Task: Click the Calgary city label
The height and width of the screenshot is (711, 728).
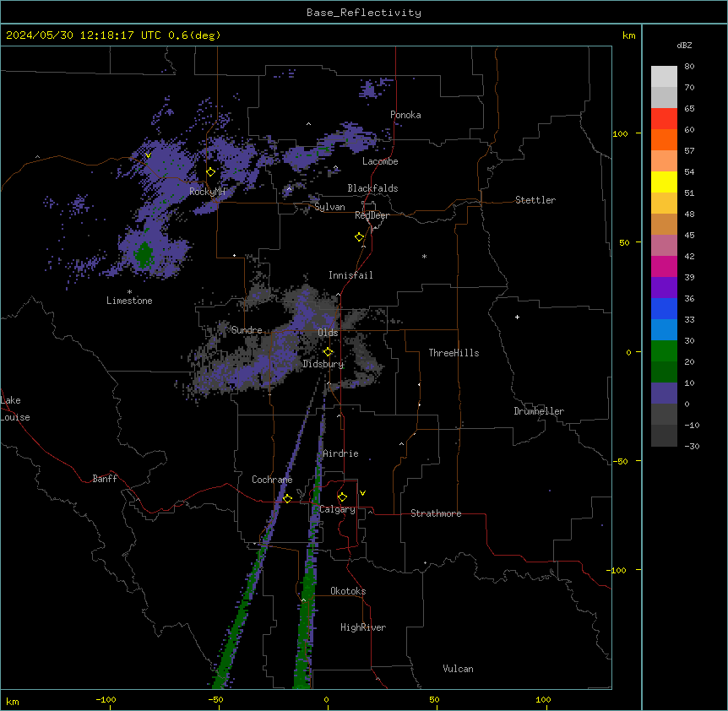Action: (x=337, y=509)
